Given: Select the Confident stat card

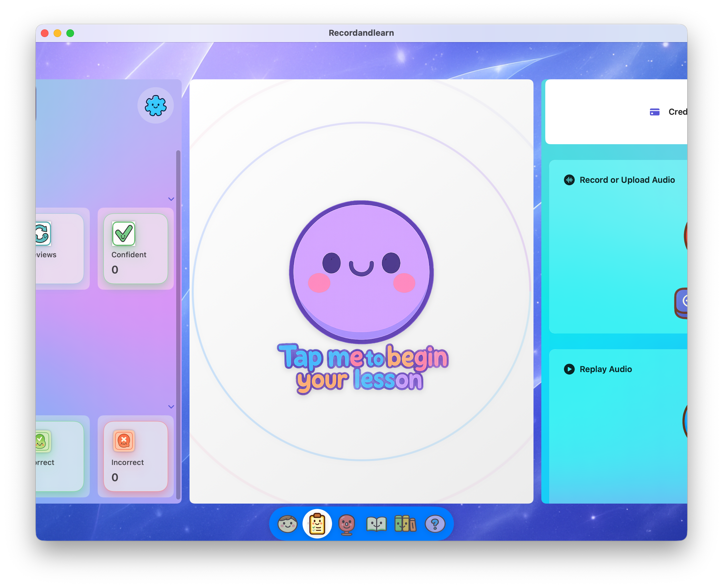Looking at the screenshot, I should coord(135,248).
